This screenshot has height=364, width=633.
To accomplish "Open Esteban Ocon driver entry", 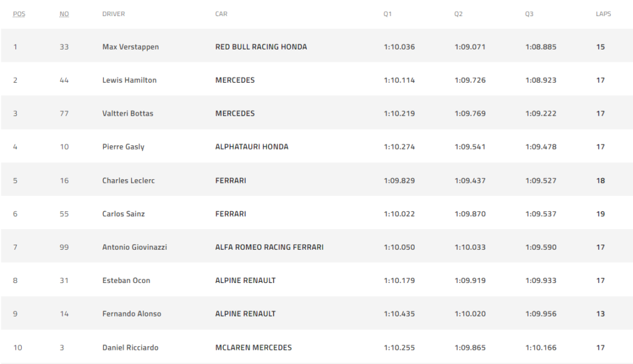I will 126,281.
